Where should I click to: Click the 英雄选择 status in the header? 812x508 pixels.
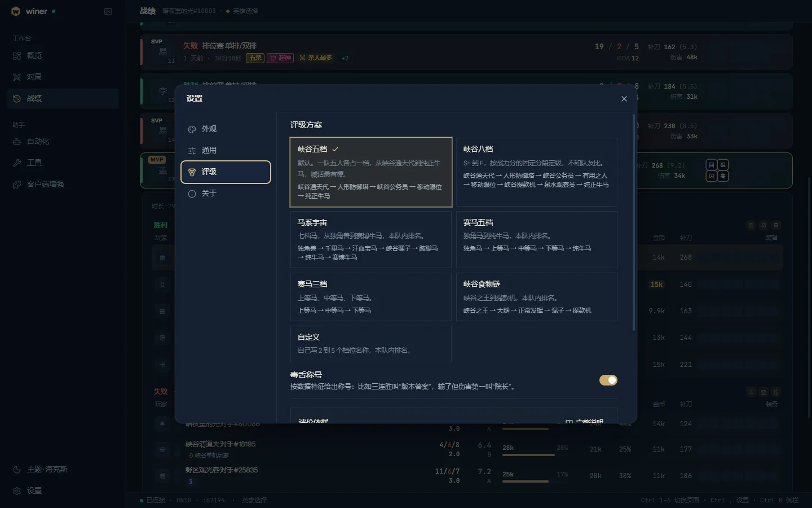point(242,11)
